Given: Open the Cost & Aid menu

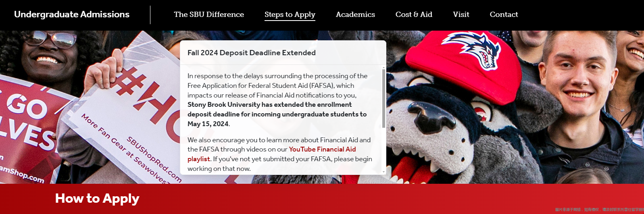Looking at the screenshot, I should pyautogui.click(x=414, y=15).
